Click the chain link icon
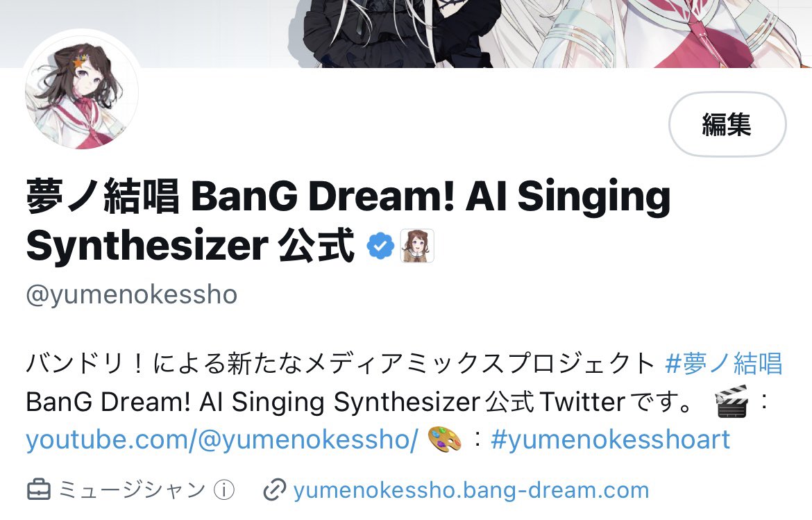The height and width of the screenshot is (520, 812). (x=274, y=490)
